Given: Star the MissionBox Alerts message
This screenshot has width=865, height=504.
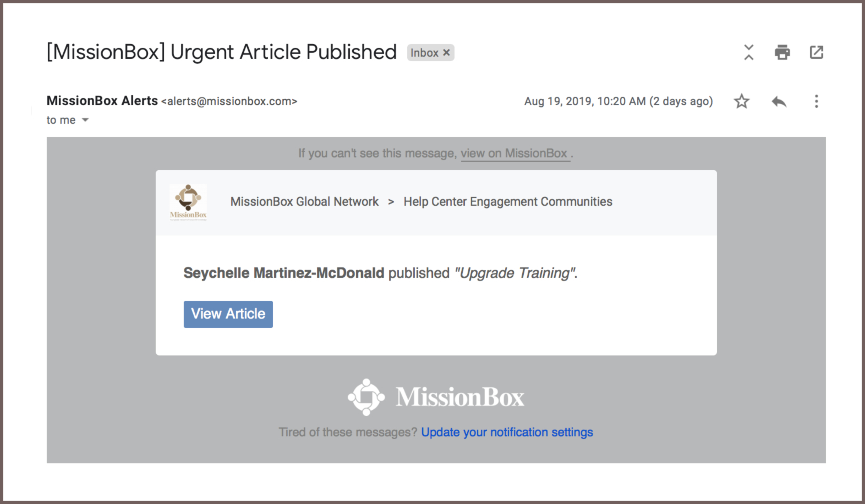Looking at the screenshot, I should [742, 101].
